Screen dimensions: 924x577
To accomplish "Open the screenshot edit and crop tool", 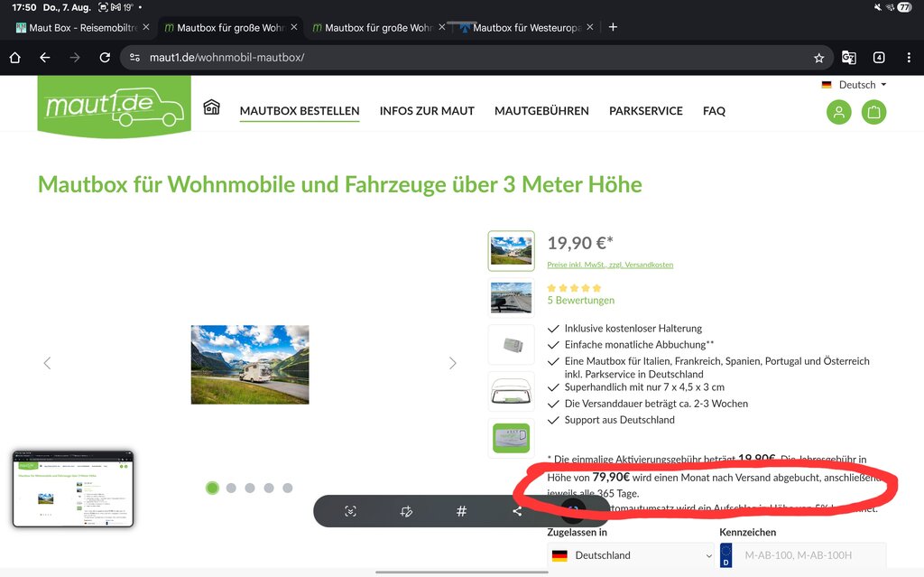I will (406, 511).
